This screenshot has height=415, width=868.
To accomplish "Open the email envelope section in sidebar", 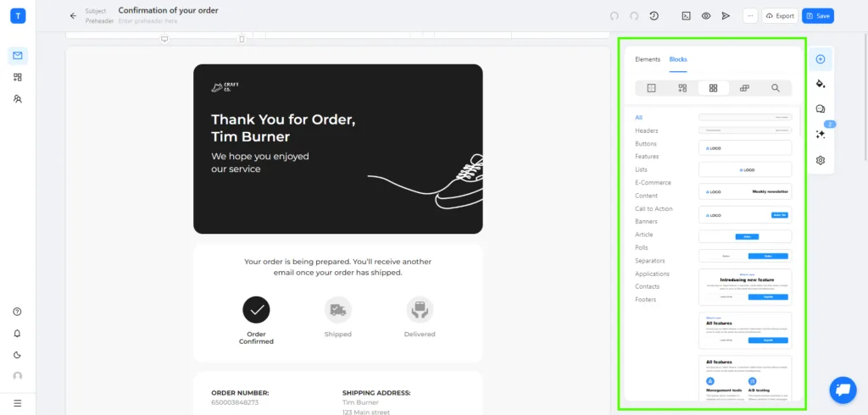I will click(18, 55).
